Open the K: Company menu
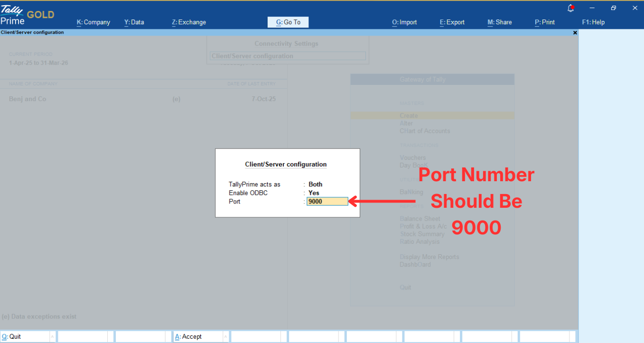 pos(93,22)
